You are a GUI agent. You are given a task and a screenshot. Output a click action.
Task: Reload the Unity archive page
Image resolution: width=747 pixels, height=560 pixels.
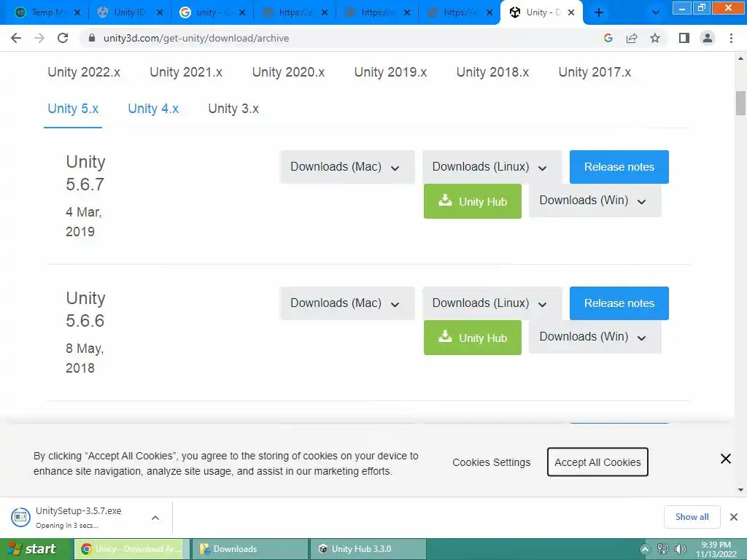(x=63, y=38)
